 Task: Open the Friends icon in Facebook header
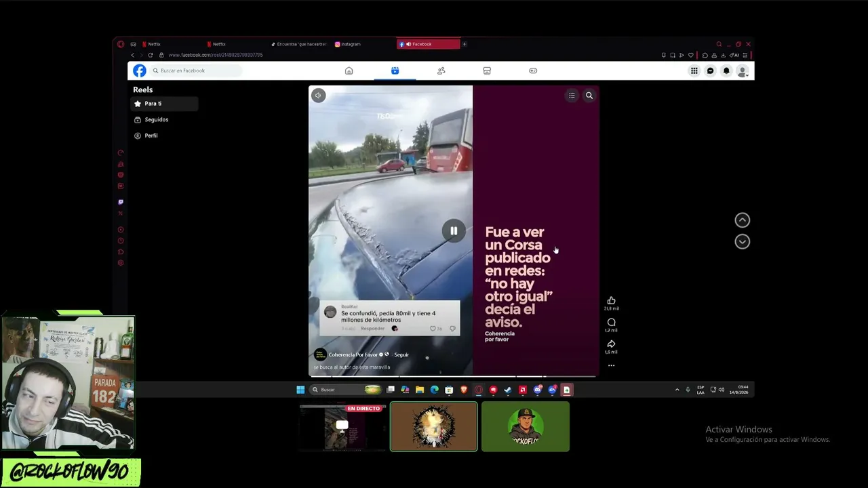(x=441, y=70)
